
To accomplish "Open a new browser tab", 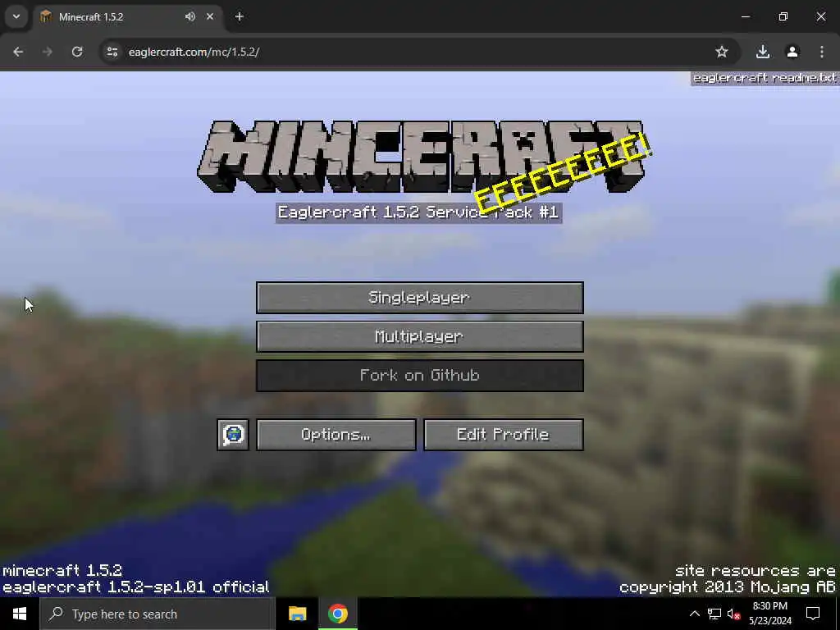I will 240,16.
